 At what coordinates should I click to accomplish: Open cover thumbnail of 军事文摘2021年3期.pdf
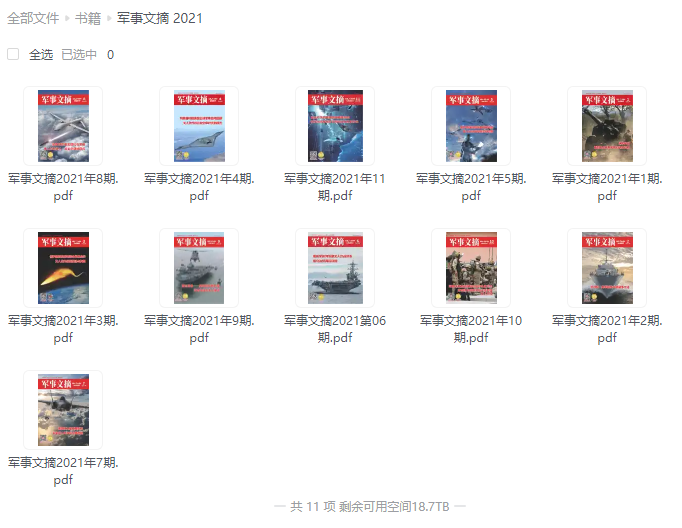[x=64, y=268]
